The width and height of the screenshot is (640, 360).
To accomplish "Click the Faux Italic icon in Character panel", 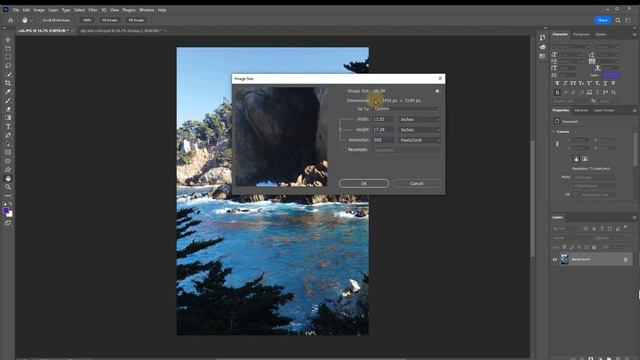I will (x=565, y=83).
